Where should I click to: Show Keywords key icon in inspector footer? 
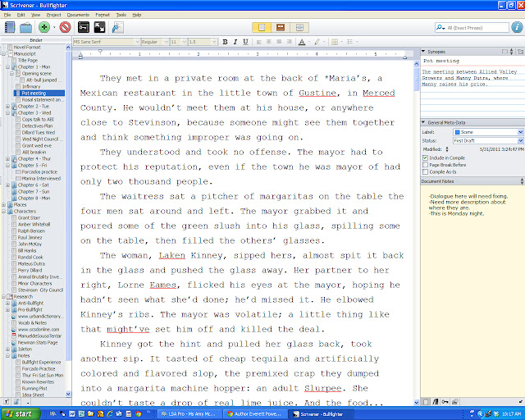pos(445,402)
